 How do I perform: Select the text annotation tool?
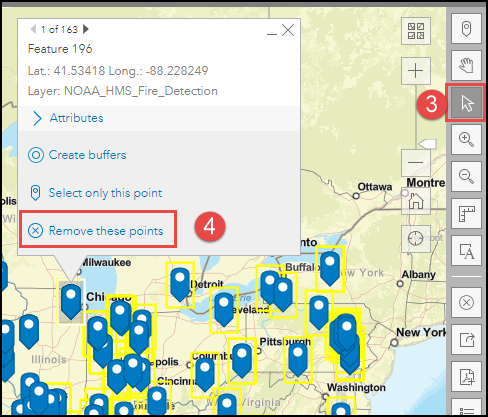[466, 251]
